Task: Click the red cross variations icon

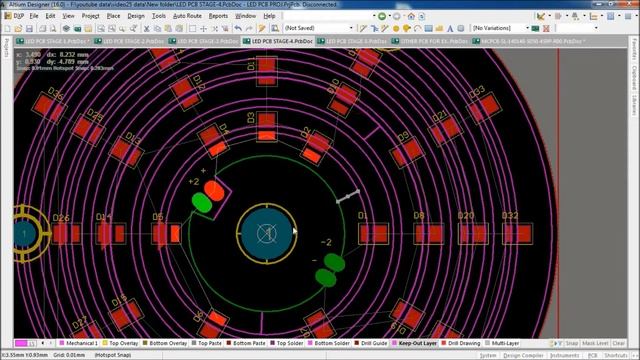Action: tap(546, 29)
